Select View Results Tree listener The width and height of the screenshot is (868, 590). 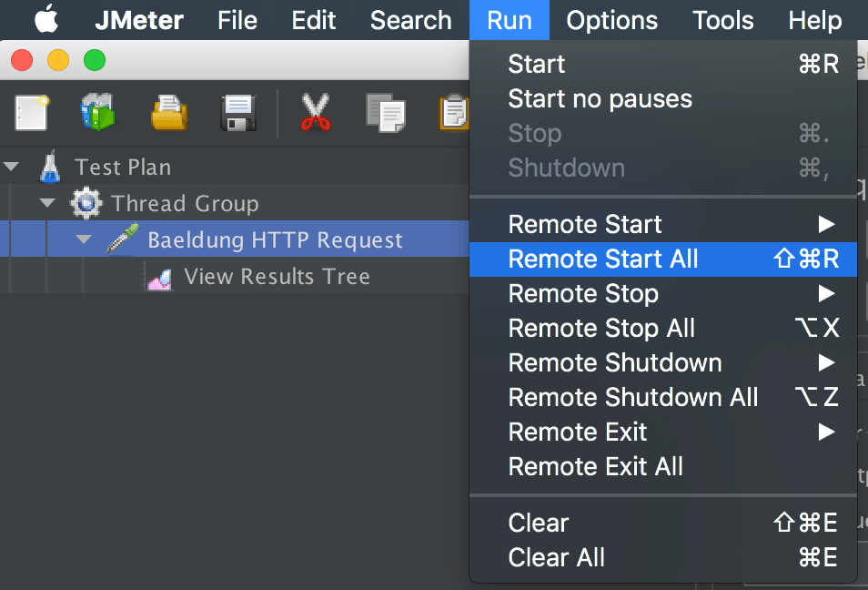pos(277,277)
